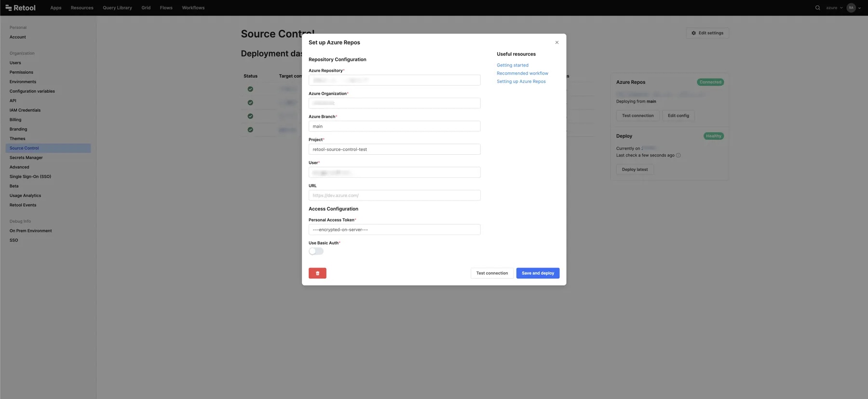
Task: Open Permissions settings
Action: click(21, 72)
